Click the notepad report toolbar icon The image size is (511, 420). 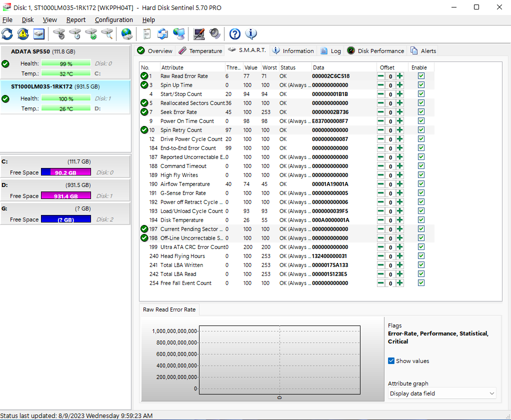point(147,34)
